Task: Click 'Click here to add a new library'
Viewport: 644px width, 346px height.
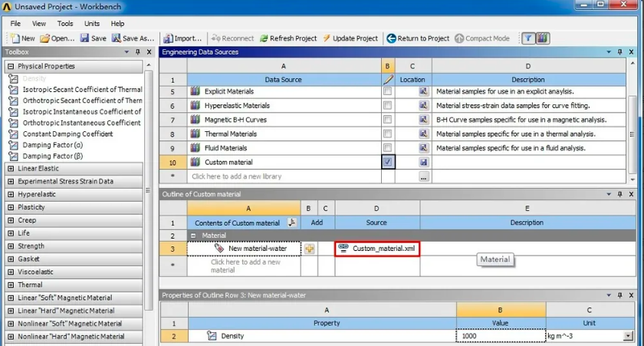Action: [237, 176]
